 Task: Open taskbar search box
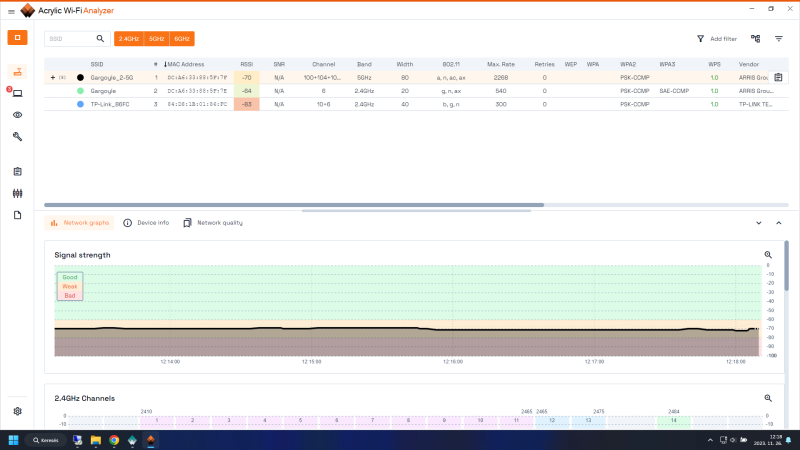tap(46, 440)
